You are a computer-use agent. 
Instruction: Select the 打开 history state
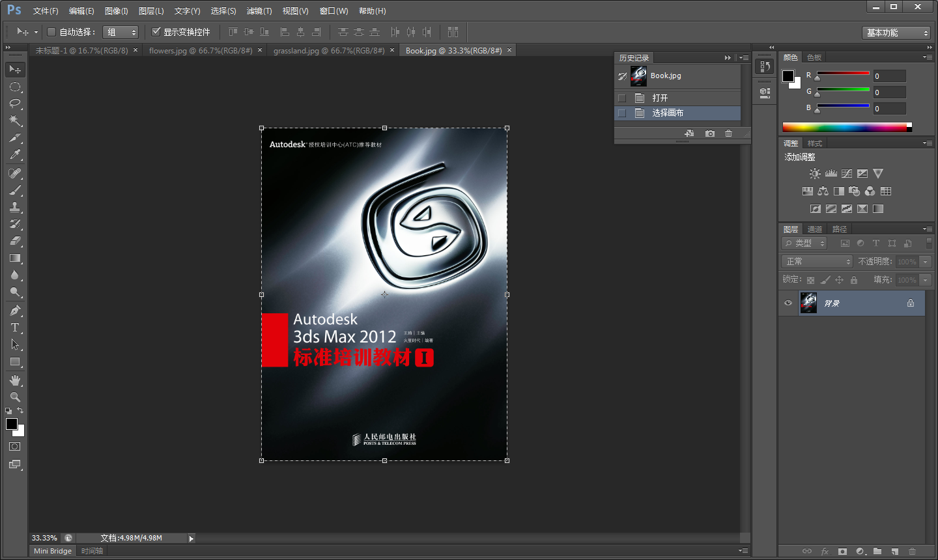click(677, 98)
